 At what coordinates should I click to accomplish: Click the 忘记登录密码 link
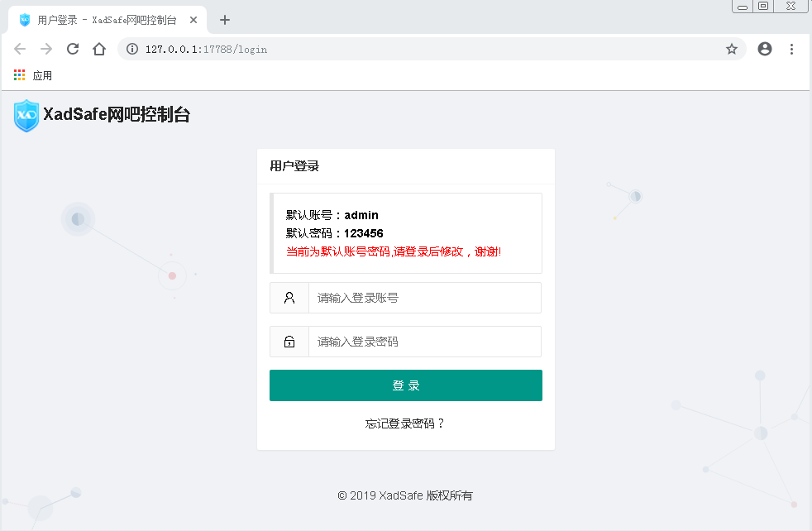click(405, 423)
